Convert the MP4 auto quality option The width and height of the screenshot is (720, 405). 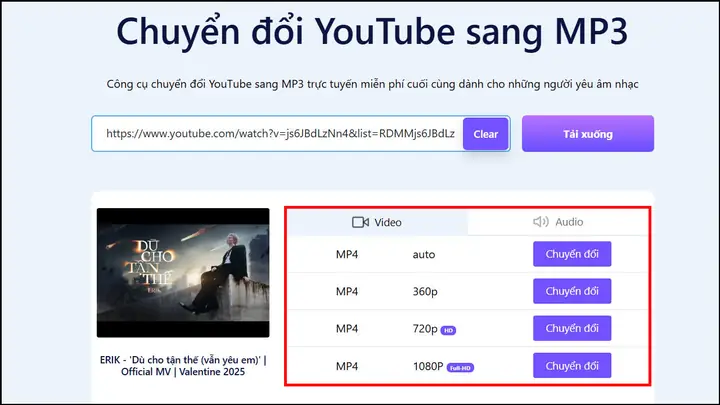pos(572,254)
